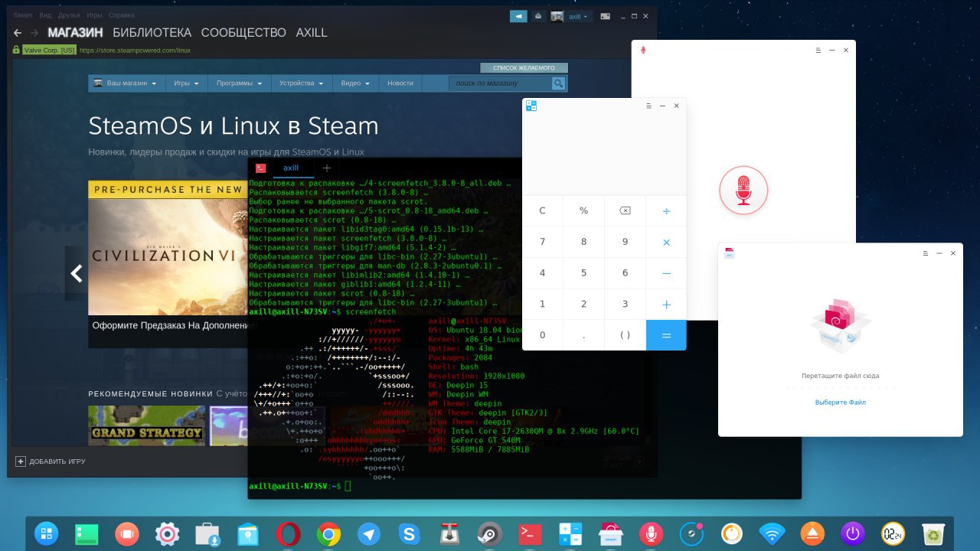
Task: Open the Steam menu in the menu bar
Action: [22, 15]
